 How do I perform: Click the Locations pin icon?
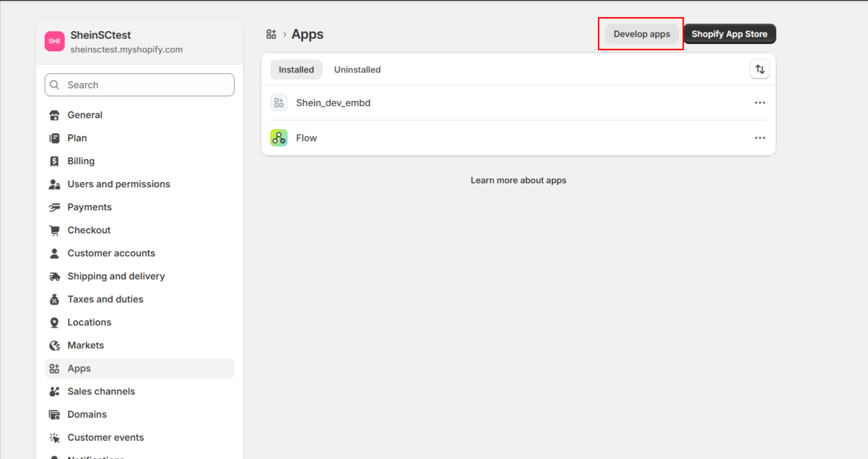click(x=55, y=323)
